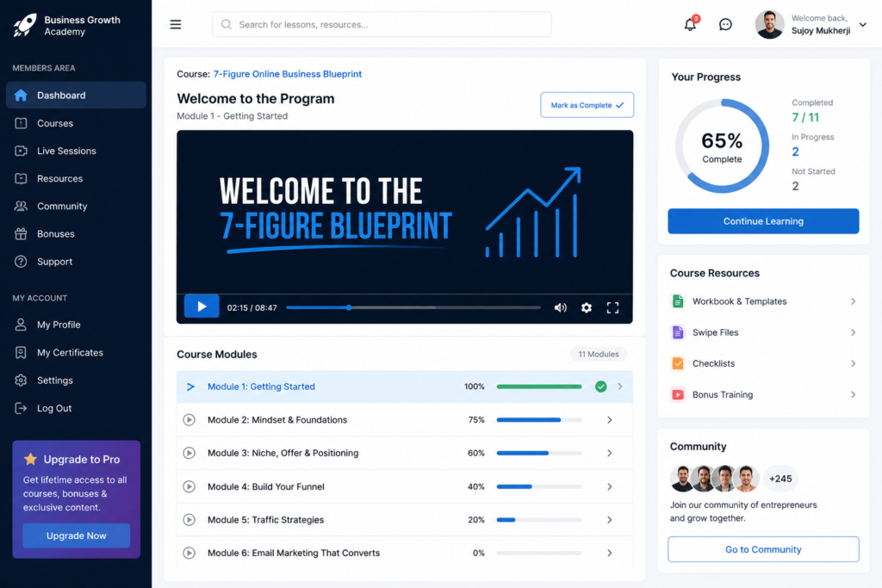Click Go to Community button
882x588 pixels.
(763, 549)
